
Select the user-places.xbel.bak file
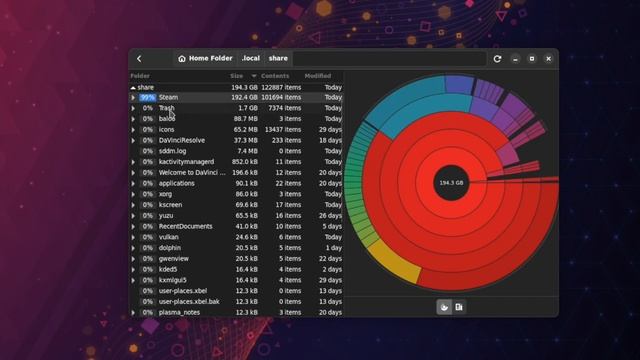coord(236,302)
